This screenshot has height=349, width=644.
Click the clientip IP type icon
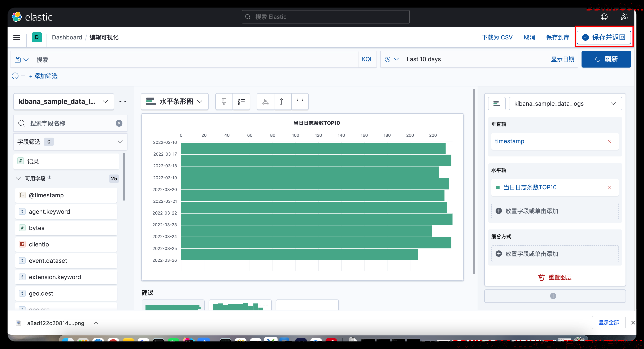pyautogui.click(x=22, y=244)
